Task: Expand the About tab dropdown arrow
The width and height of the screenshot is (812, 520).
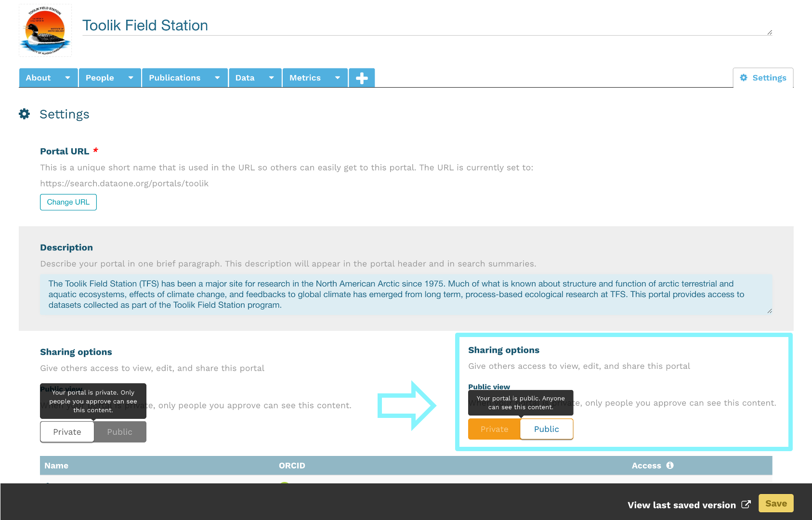Action: point(68,78)
